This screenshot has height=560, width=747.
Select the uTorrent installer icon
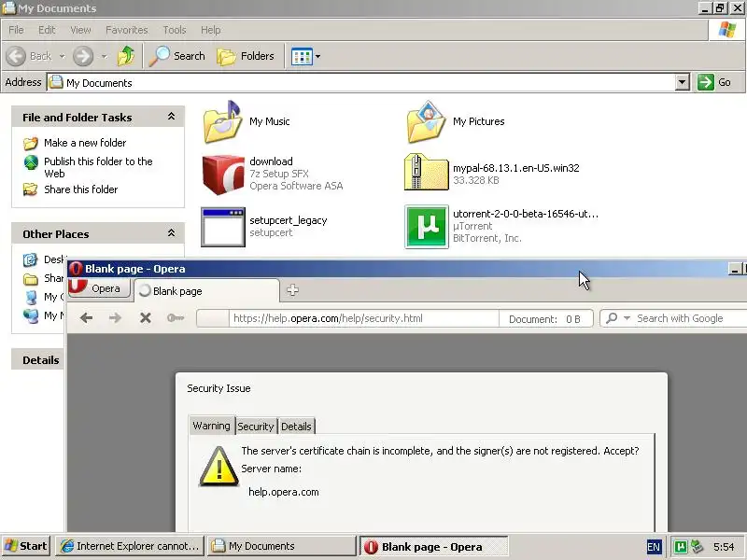[x=427, y=227]
